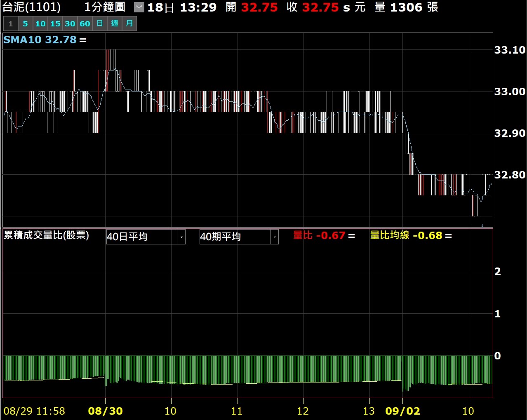Expand the 40日平均 dropdown
This screenshot has height=420, width=527.
click(x=181, y=237)
